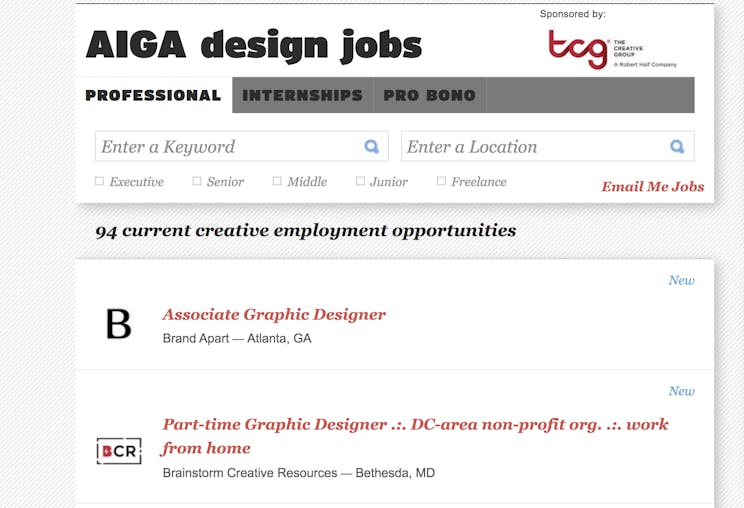Tick the Middle level checkbox

[x=277, y=182]
